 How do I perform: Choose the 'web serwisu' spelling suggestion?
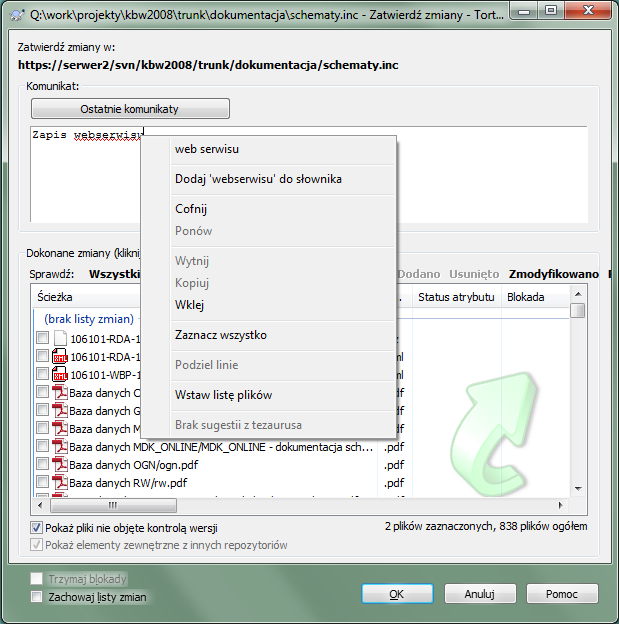[207, 149]
